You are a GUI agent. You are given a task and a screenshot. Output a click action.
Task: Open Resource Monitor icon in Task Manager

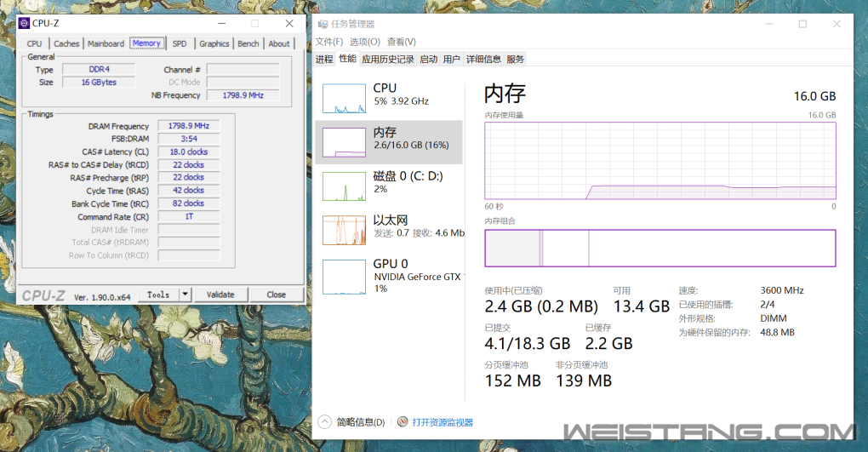(x=403, y=422)
